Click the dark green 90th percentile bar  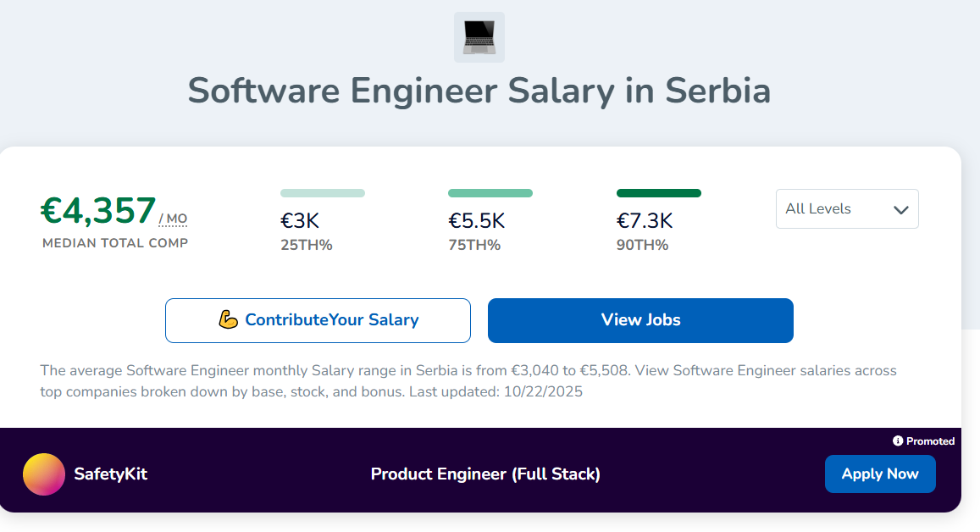[x=659, y=193]
